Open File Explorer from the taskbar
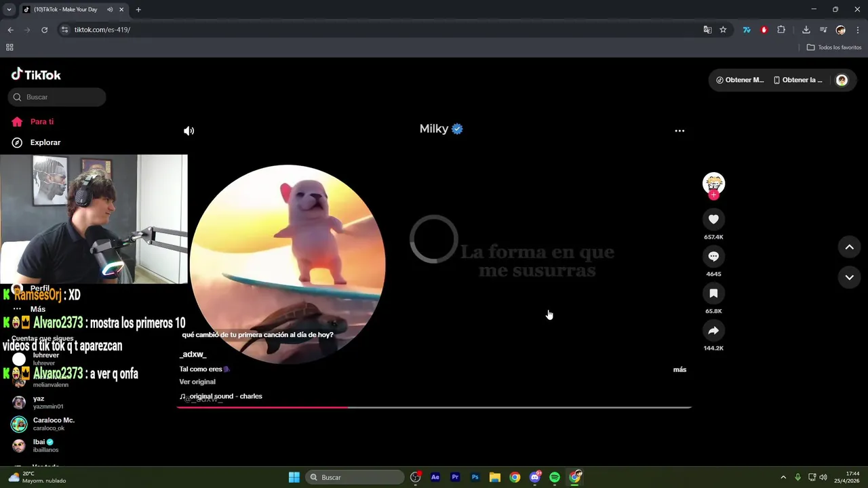The image size is (868, 488). click(x=495, y=477)
